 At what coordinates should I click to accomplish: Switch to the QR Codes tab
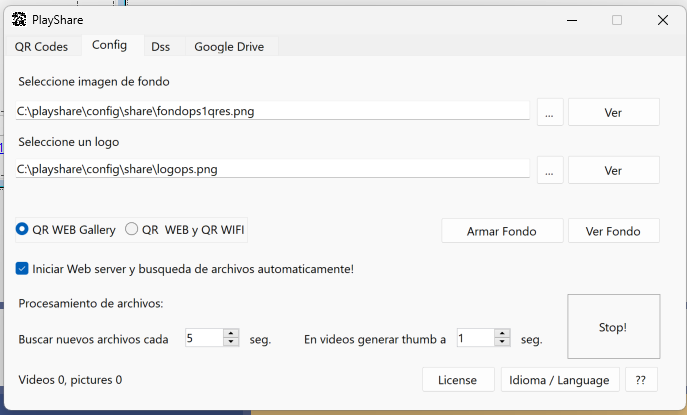click(x=41, y=46)
